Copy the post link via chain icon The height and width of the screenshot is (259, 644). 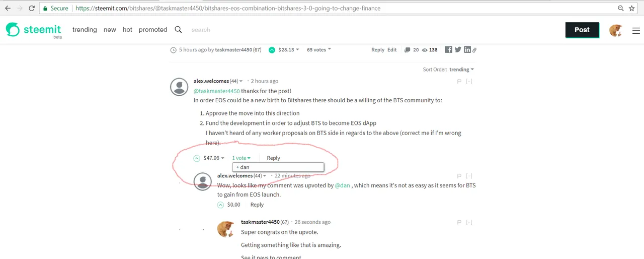[474, 50]
